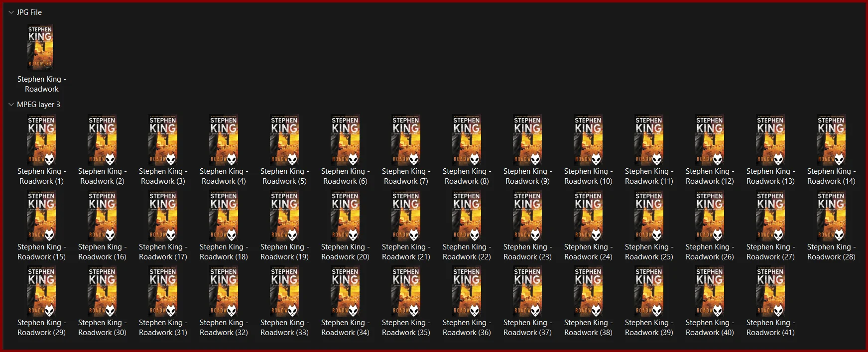Select the Roadwork (19) file icon
The width and height of the screenshot is (868, 352).
tap(284, 216)
